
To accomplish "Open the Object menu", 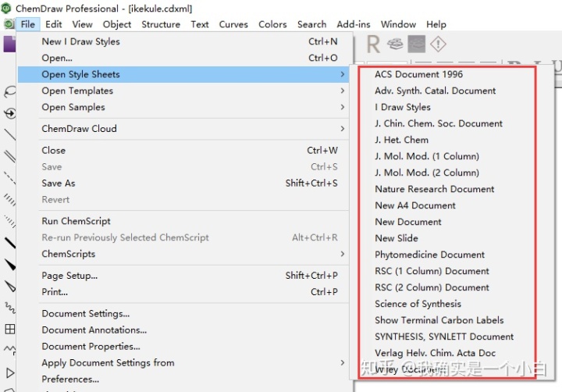I will [117, 24].
